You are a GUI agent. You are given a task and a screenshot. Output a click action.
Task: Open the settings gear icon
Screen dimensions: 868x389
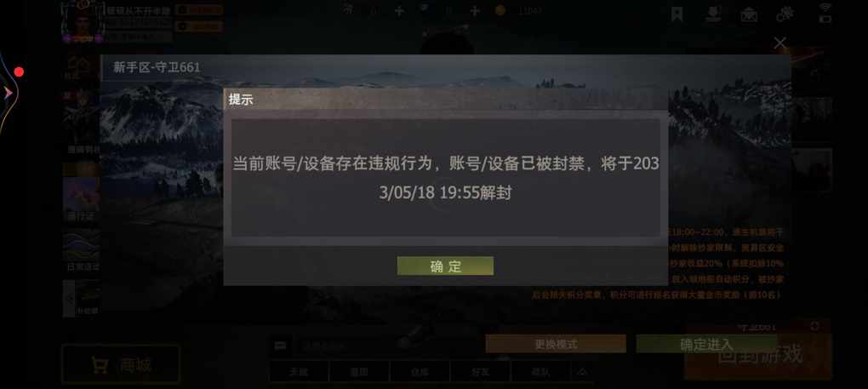[x=785, y=14]
